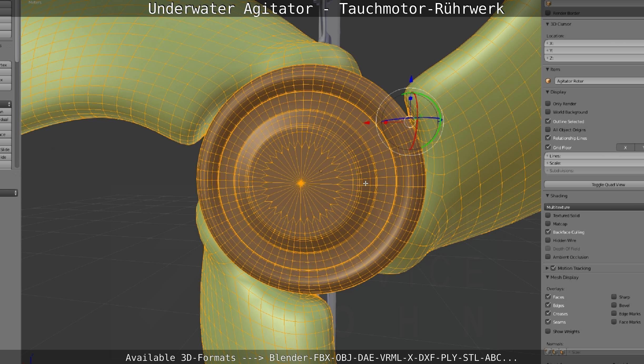Uncheck Seams overlay
This screenshot has height=364, width=644.
tap(548, 322)
